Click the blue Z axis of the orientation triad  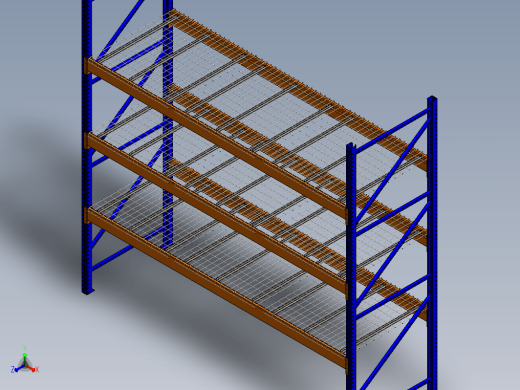pos(17,369)
